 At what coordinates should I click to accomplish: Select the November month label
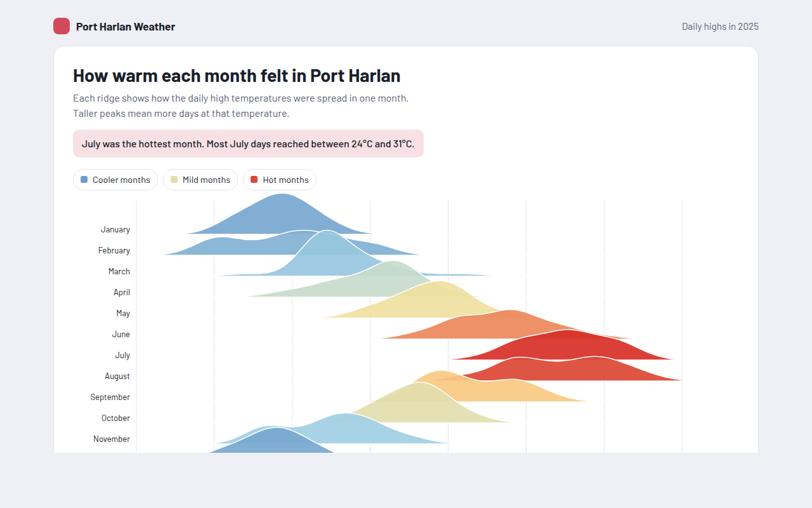[x=112, y=439]
